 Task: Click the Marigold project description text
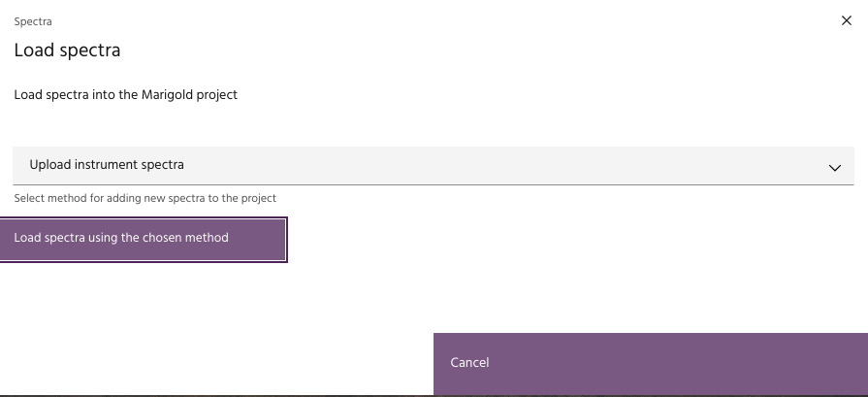tap(125, 95)
